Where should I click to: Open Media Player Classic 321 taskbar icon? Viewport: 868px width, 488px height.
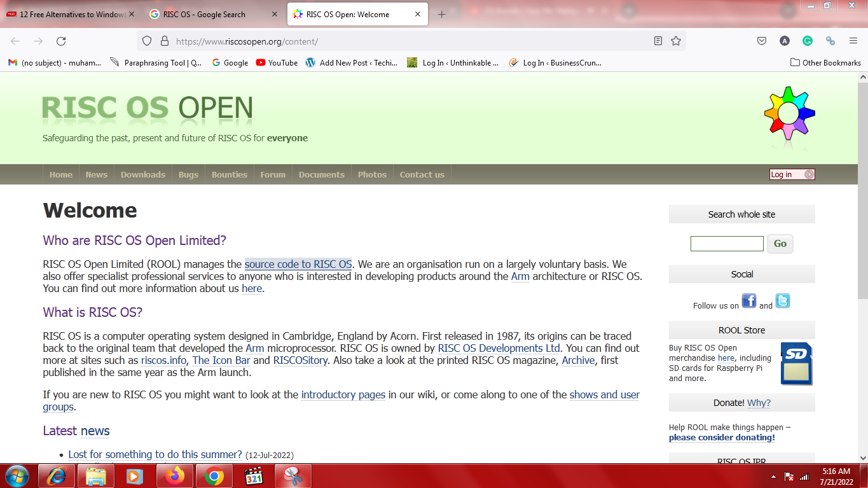(254, 476)
